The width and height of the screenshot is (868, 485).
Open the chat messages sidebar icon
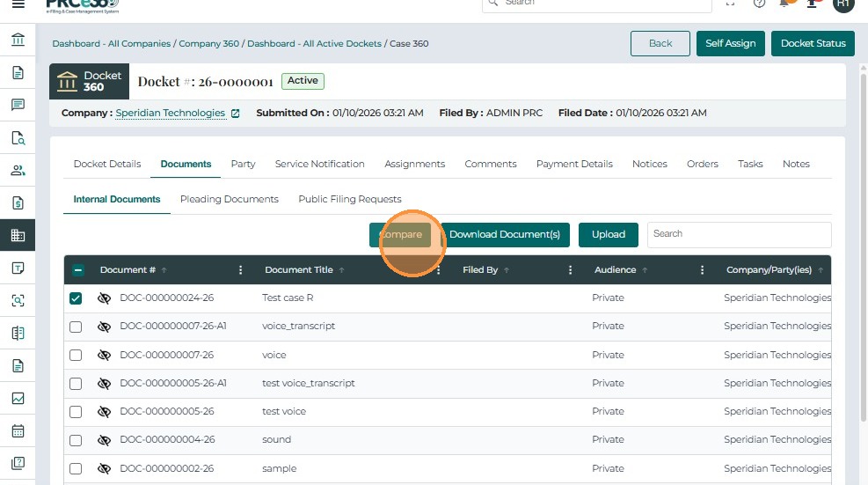click(x=18, y=105)
